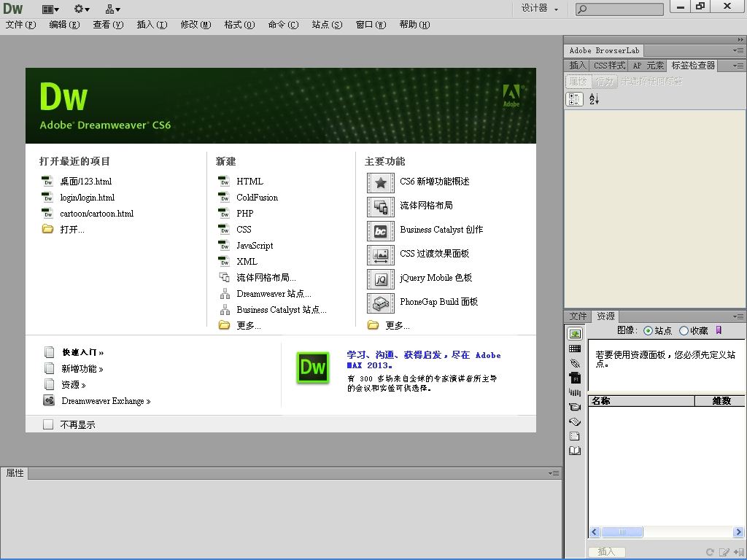Viewport: 747px width, 560px height.
Task: Click the Business Catalyst 创作 bc icon
Action: coord(381,231)
